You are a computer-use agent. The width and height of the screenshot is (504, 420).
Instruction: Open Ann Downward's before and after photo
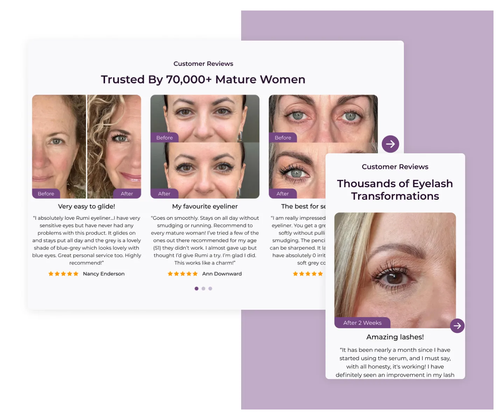205,147
